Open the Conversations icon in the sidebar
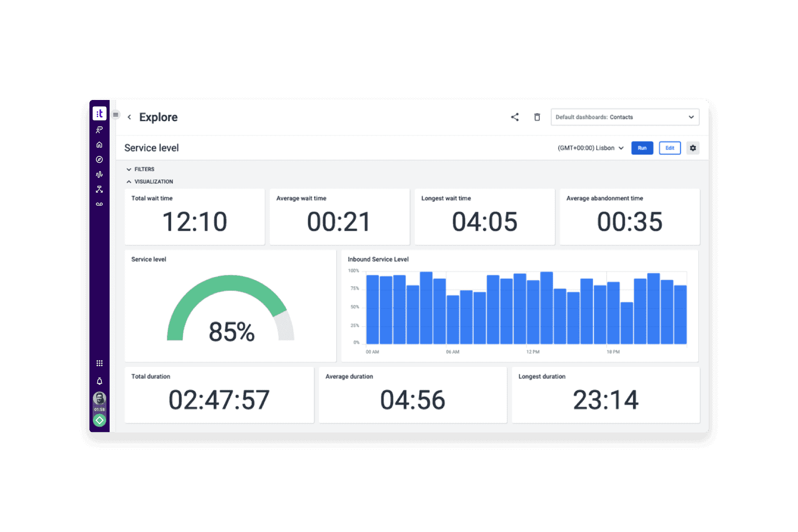 (x=99, y=129)
